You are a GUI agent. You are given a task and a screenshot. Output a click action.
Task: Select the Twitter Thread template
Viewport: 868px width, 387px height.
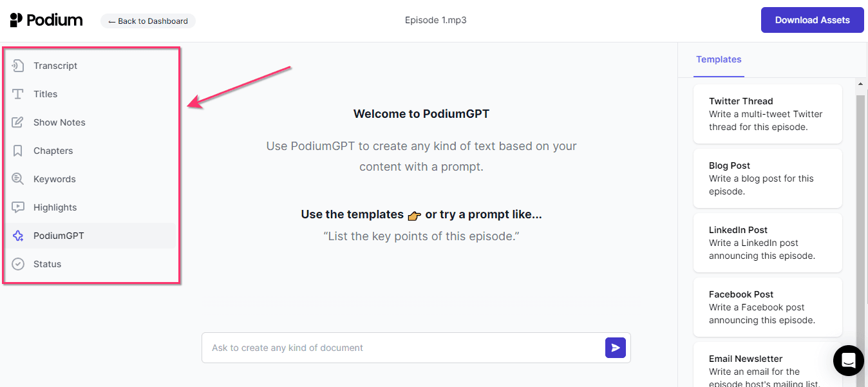point(768,113)
